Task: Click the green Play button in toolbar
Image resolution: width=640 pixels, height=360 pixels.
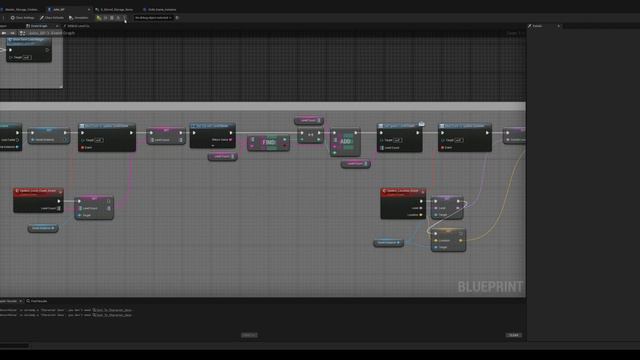Action: pos(99,18)
